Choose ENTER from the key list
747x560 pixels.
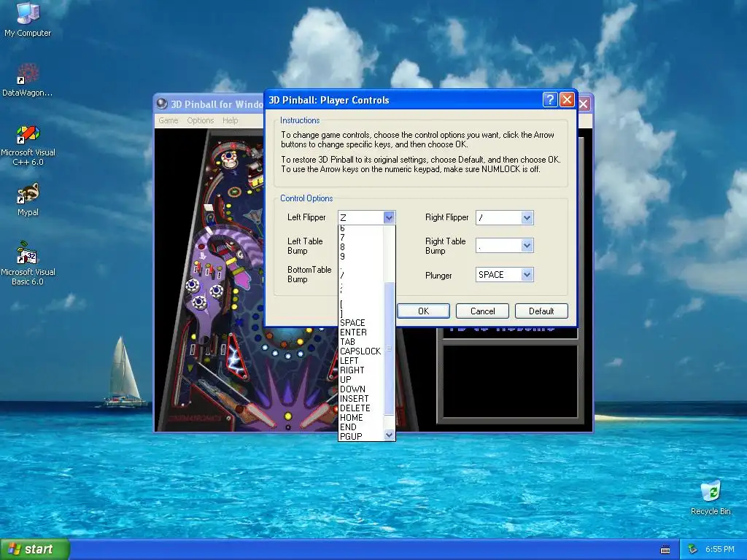(x=360, y=332)
